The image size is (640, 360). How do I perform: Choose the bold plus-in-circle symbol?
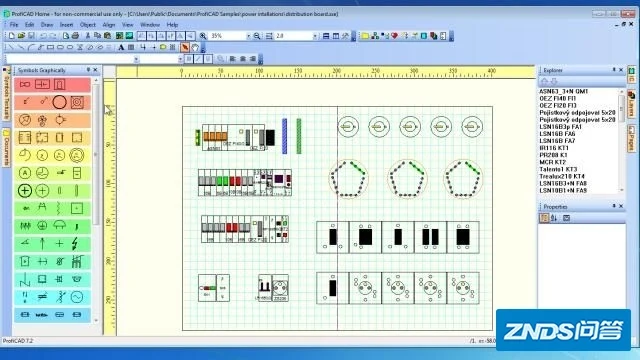click(x=24, y=190)
